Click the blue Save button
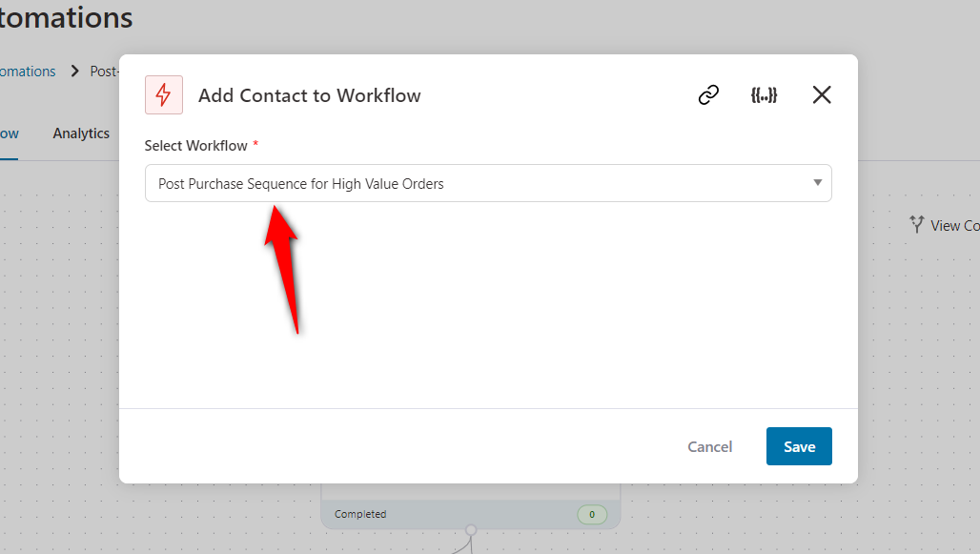Image resolution: width=980 pixels, height=554 pixels. point(799,446)
